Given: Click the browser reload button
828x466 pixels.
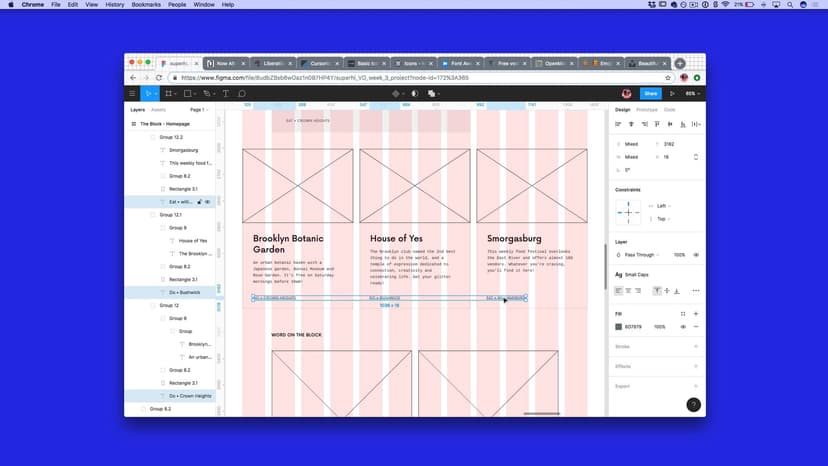Looking at the screenshot, I should (158, 78).
